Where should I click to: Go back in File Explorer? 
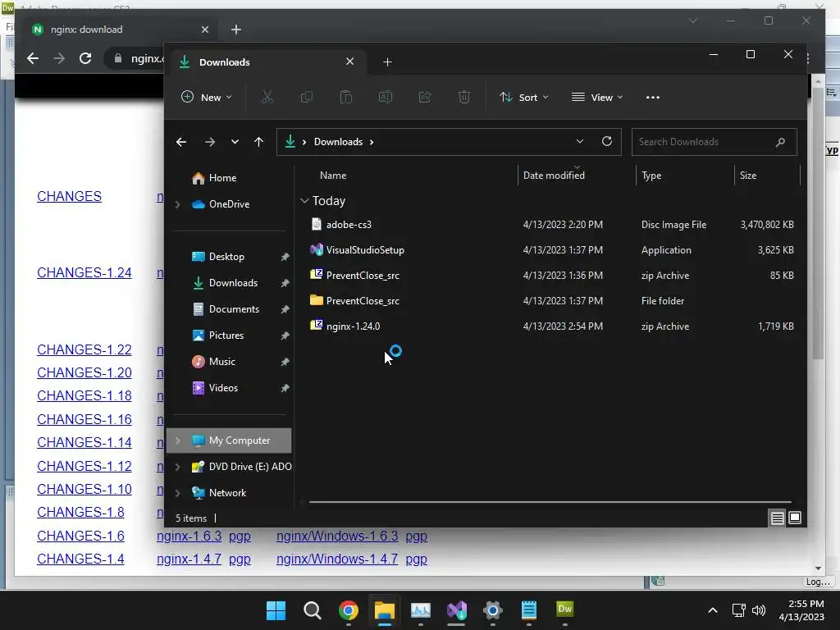click(181, 142)
